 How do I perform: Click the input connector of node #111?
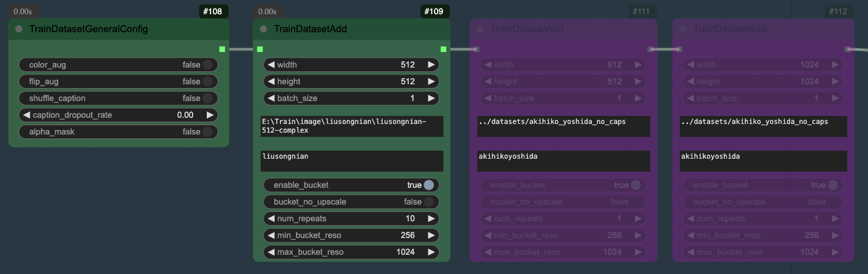476,49
